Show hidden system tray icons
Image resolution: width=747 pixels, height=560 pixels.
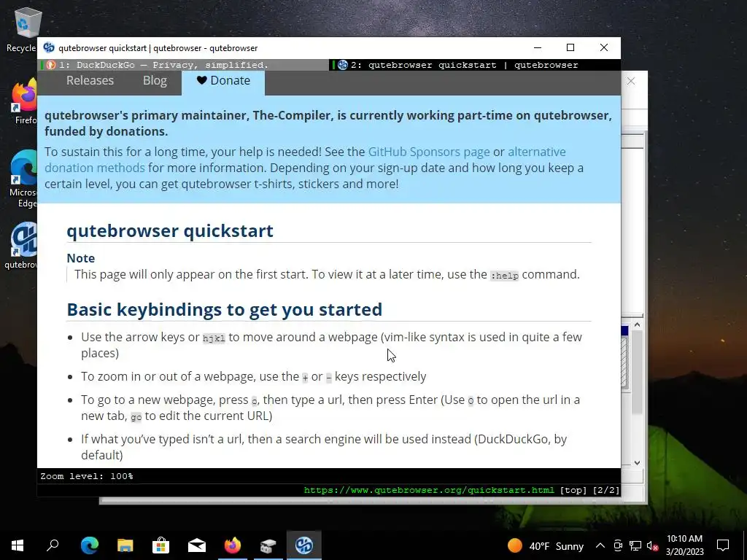coord(600,545)
